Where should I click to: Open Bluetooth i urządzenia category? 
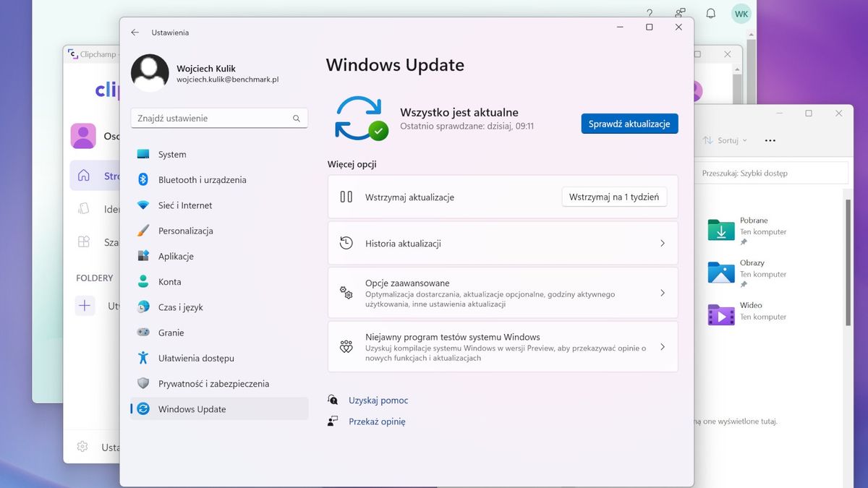point(219,179)
